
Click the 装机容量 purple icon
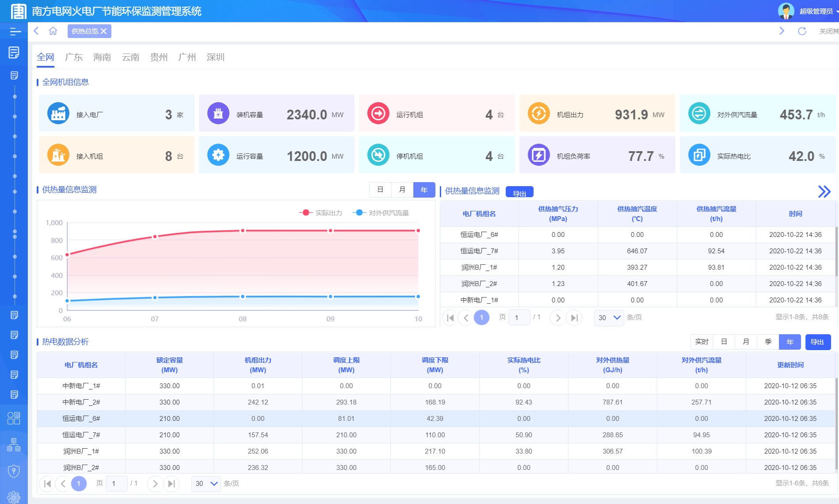point(218,114)
